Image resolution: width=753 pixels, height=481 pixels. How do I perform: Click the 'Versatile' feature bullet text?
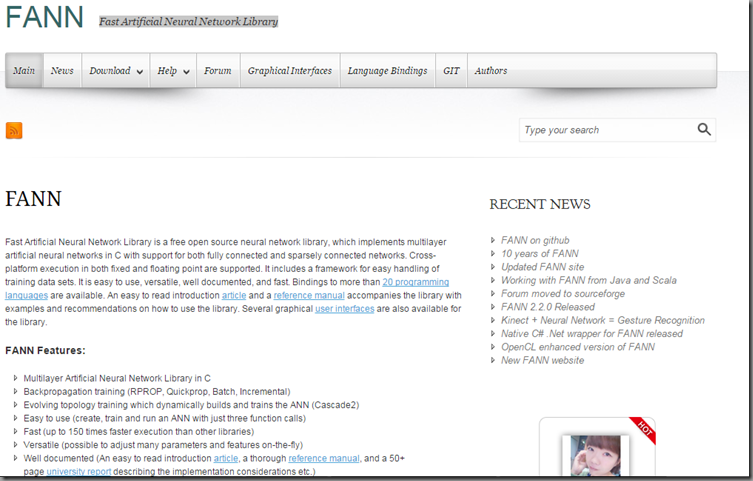click(163, 445)
